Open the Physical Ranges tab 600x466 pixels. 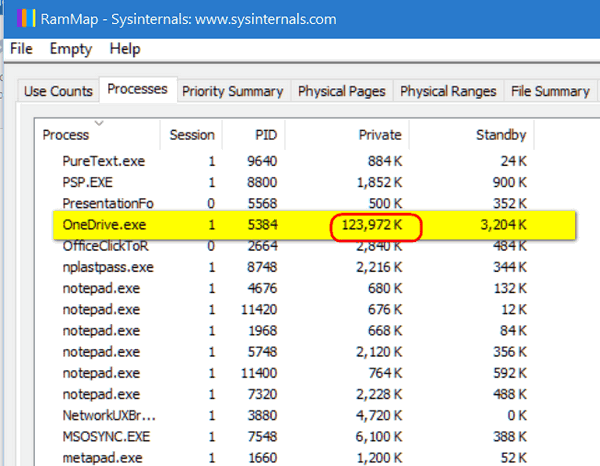(448, 91)
